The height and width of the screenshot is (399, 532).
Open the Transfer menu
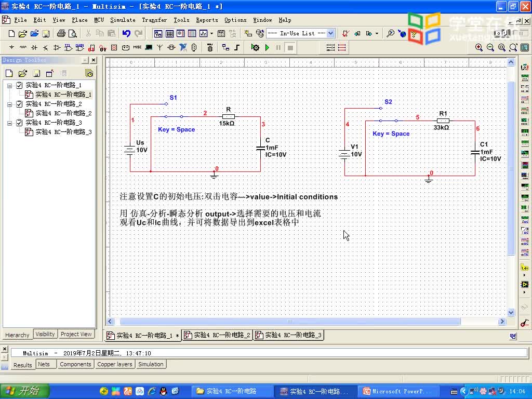pos(154,20)
